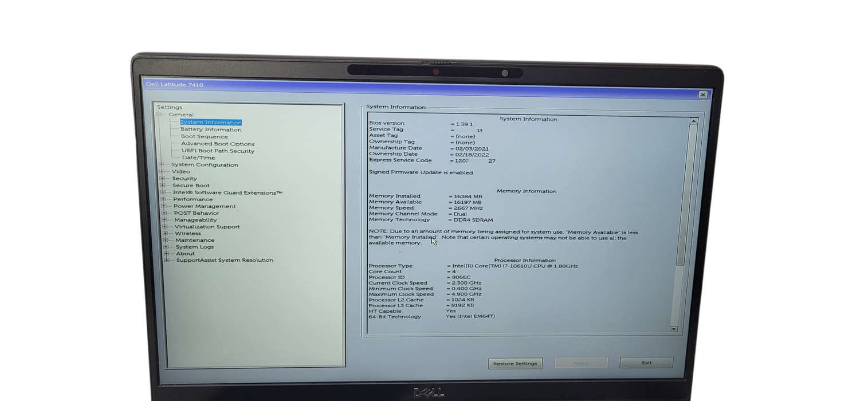The width and height of the screenshot is (868, 401).
Task: Click Memory Speed value 2667 MHz
Action: pos(468,208)
